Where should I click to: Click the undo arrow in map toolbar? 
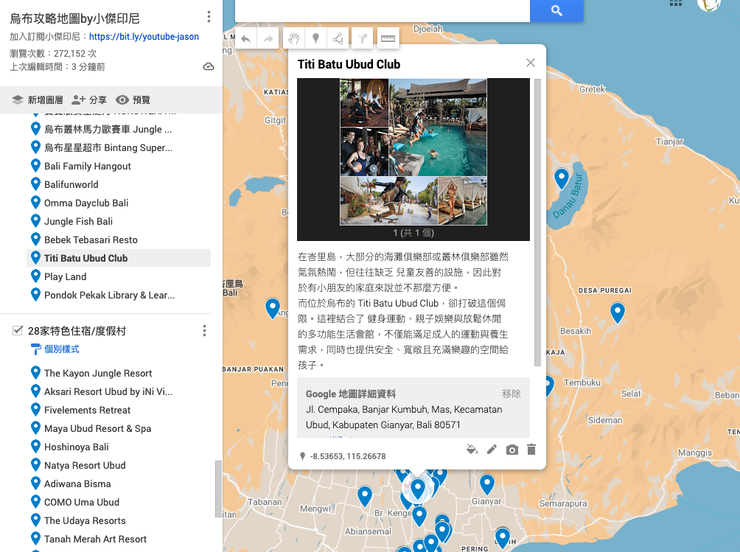point(246,39)
